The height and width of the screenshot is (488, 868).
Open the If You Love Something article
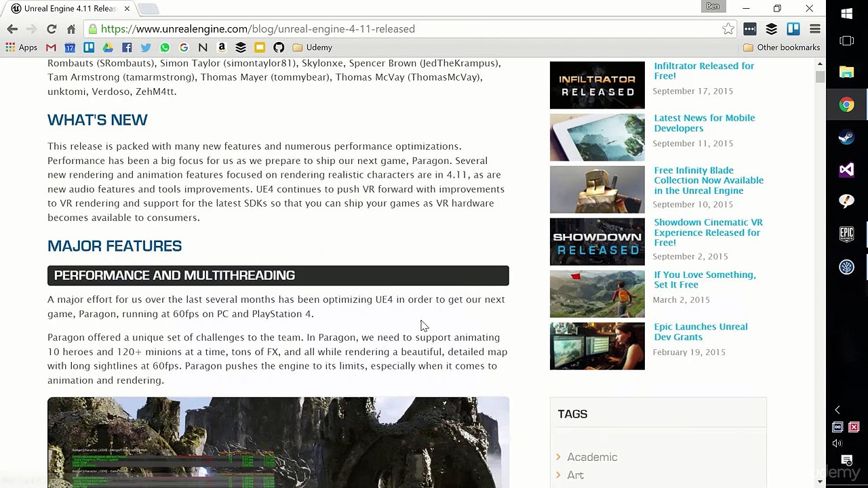point(705,279)
